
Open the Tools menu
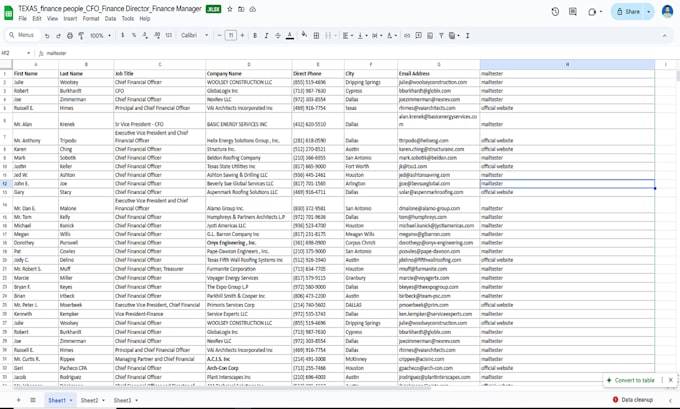[x=128, y=19]
